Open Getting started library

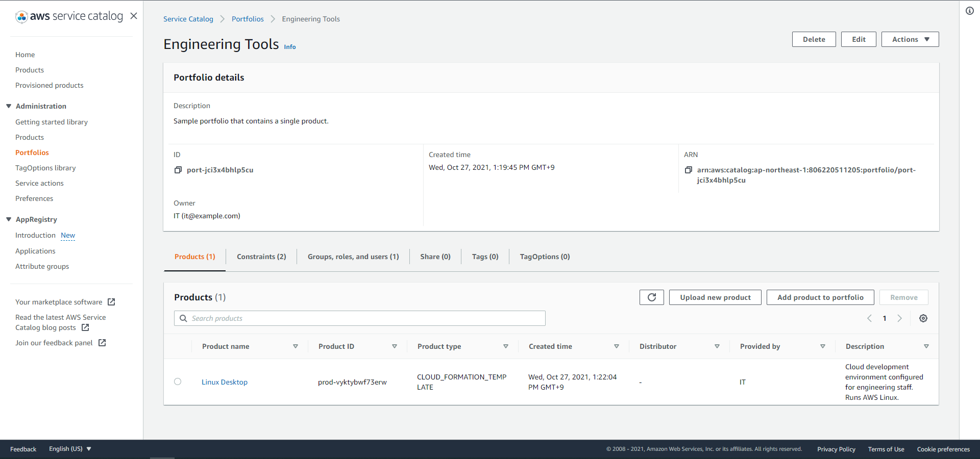(52, 122)
